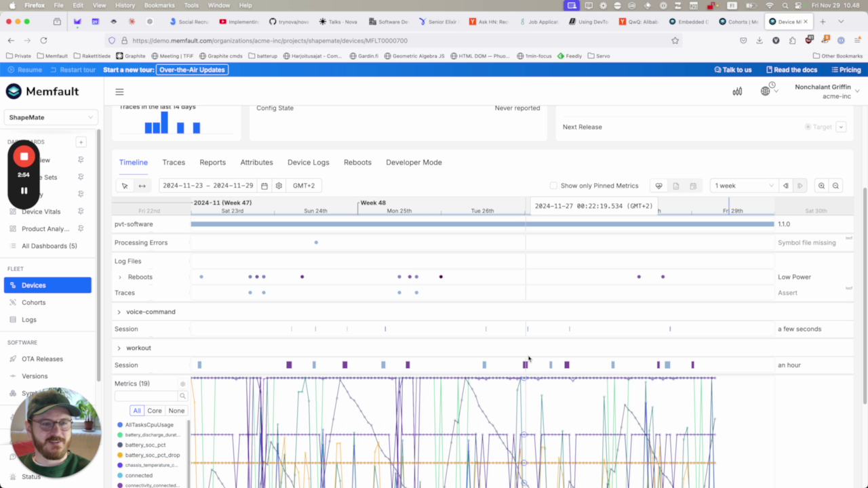Open the Bookmarks menu in menu bar
Screen dimensions: 868x488
pyautogui.click(x=159, y=5)
